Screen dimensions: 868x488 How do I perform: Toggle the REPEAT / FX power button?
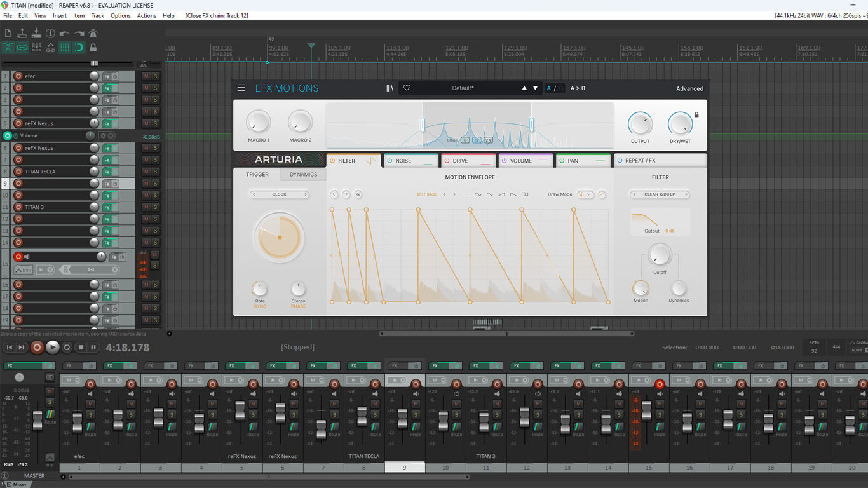pos(619,161)
